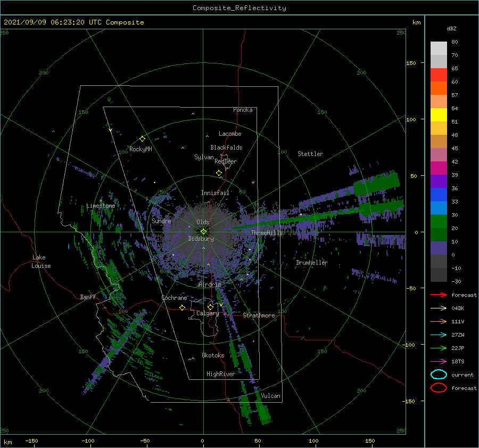Click the white 04DK arrow in legend
Viewport: 479px width, 448px height.
[x=439, y=308]
